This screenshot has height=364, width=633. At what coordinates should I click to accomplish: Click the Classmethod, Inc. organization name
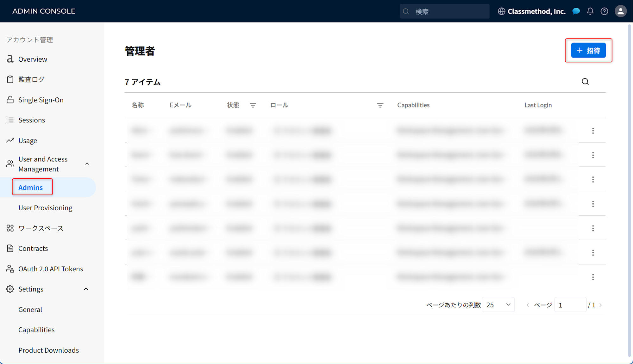point(536,11)
